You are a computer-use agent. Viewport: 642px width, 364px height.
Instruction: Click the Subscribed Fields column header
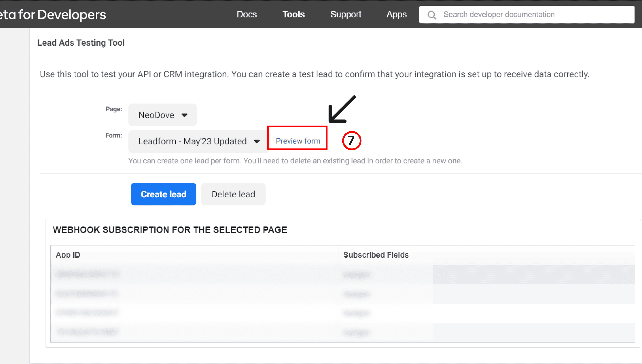pos(376,255)
